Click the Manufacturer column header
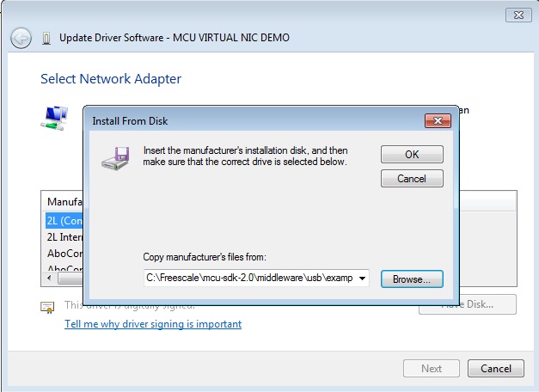Image resolution: width=539 pixels, height=392 pixels. [x=64, y=201]
